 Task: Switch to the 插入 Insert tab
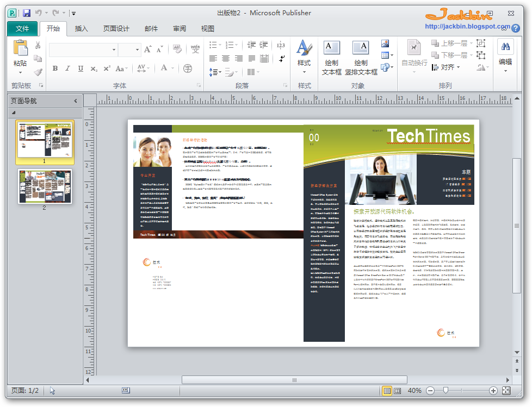point(81,29)
